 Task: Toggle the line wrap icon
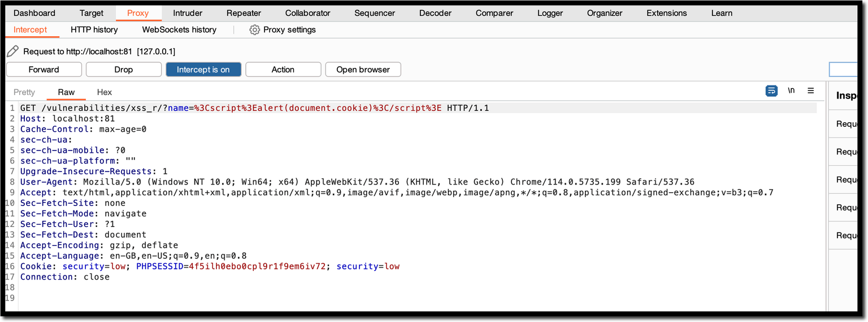771,91
